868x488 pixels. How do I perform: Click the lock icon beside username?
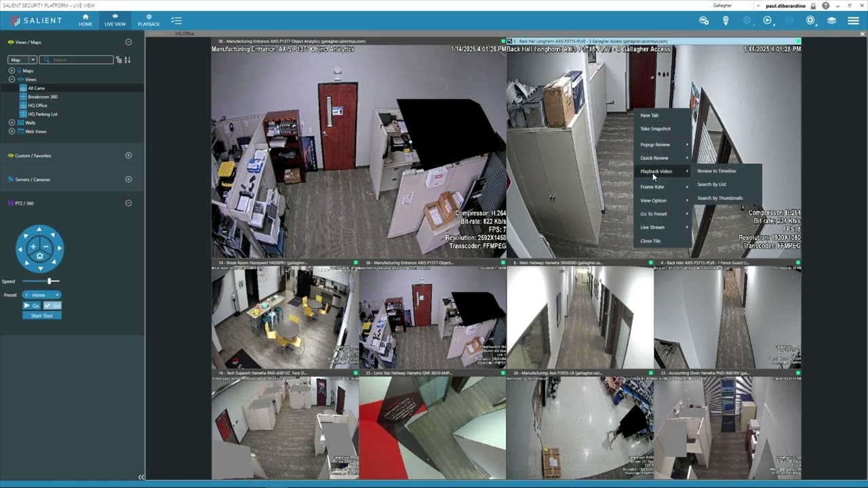[813, 6]
